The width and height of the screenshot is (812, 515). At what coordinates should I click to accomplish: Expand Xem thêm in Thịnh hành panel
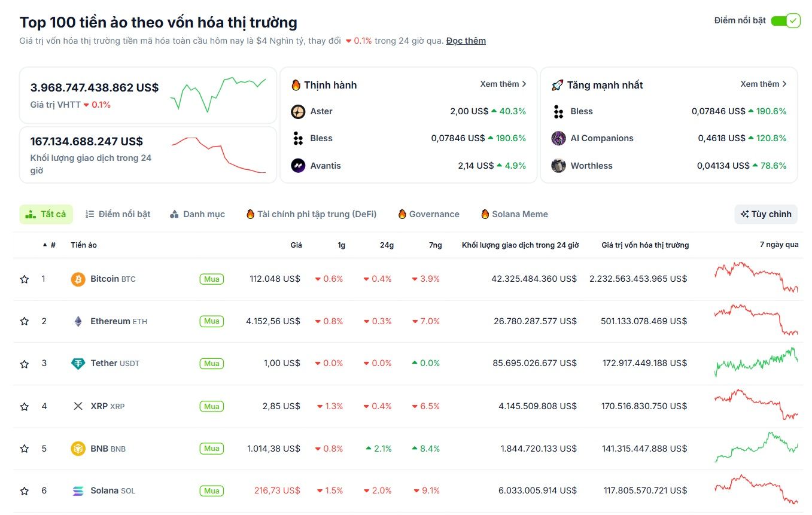pyautogui.click(x=503, y=84)
